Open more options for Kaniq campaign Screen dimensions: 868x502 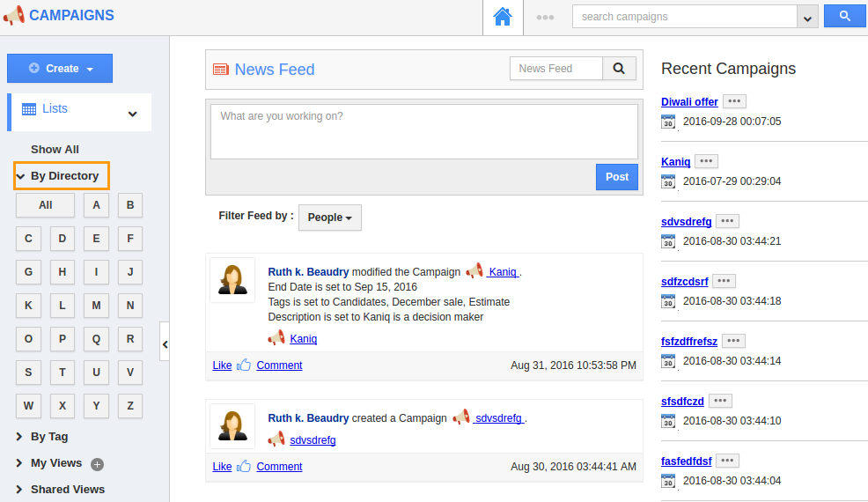pyautogui.click(x=706, y=161)
